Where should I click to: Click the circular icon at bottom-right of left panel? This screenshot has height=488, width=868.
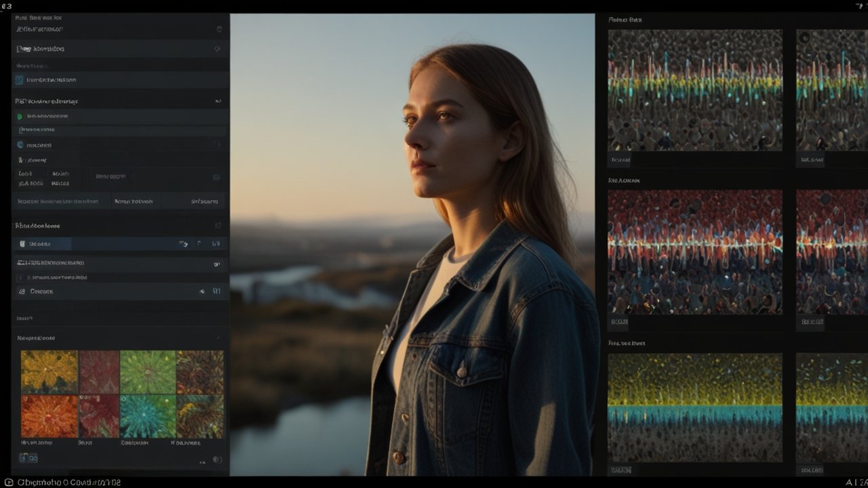pos(217,460)
